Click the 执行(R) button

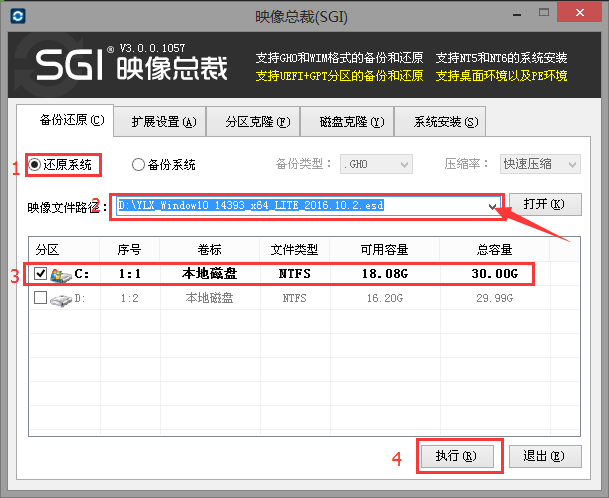(x=457, y=456)
